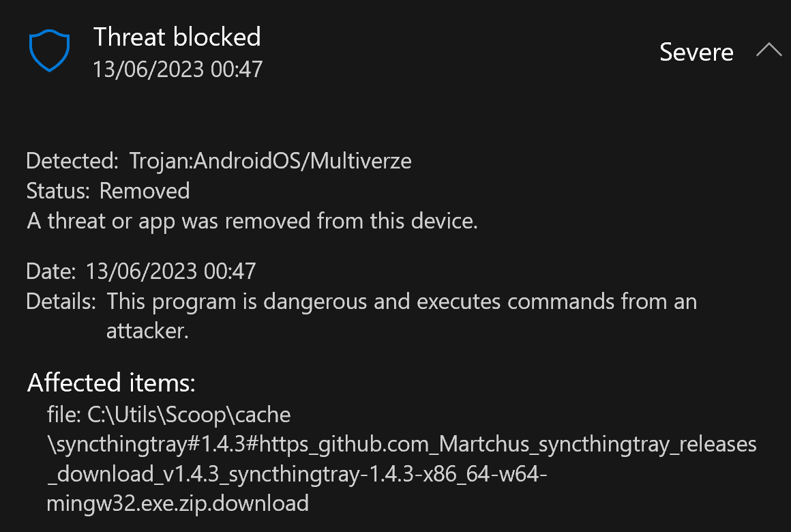Click the Threat blocked heading
The image size is (791, 532).
[177, 37]
